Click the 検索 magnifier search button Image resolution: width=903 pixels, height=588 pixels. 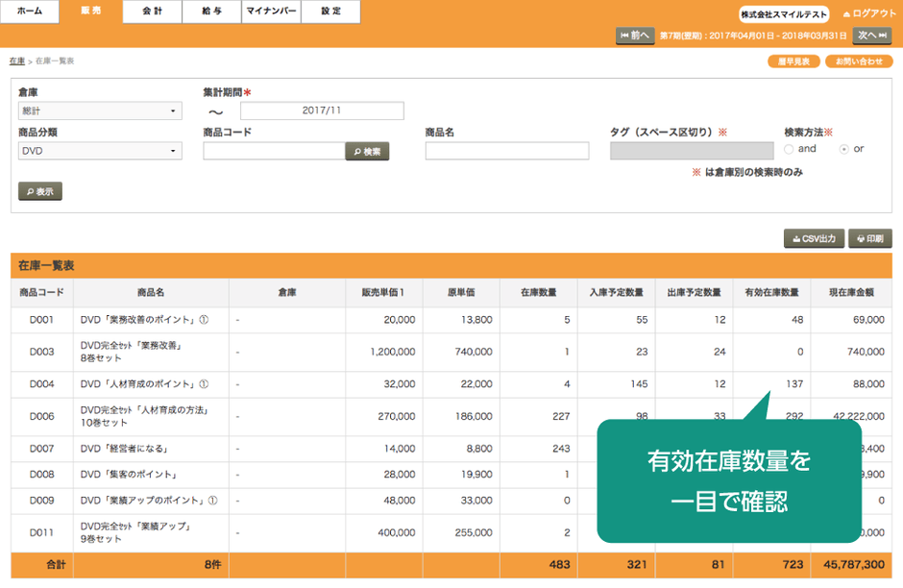367,151
